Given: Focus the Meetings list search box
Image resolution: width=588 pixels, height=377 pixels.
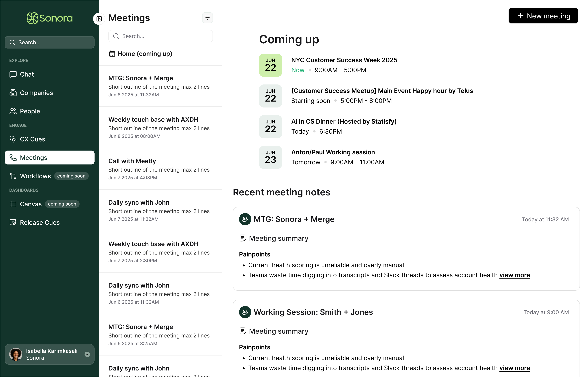Looking at the screenshot, I should pos(160,36).
